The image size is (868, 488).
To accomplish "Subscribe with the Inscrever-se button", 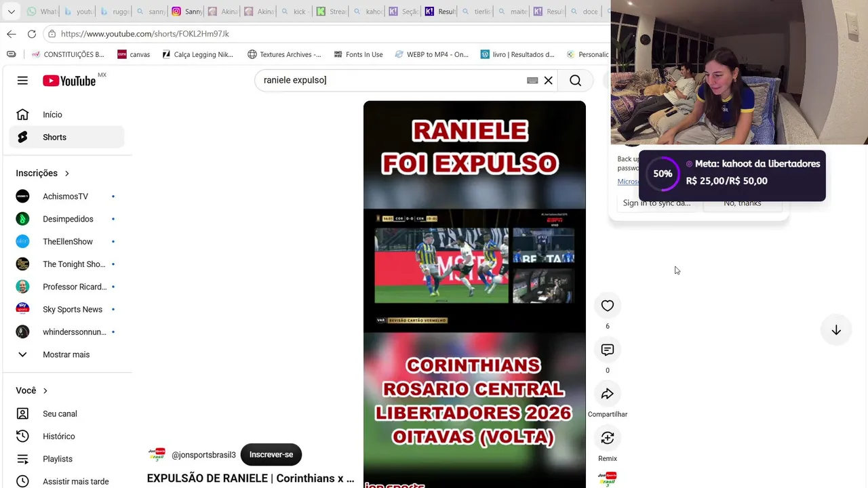I will (271, 454).
